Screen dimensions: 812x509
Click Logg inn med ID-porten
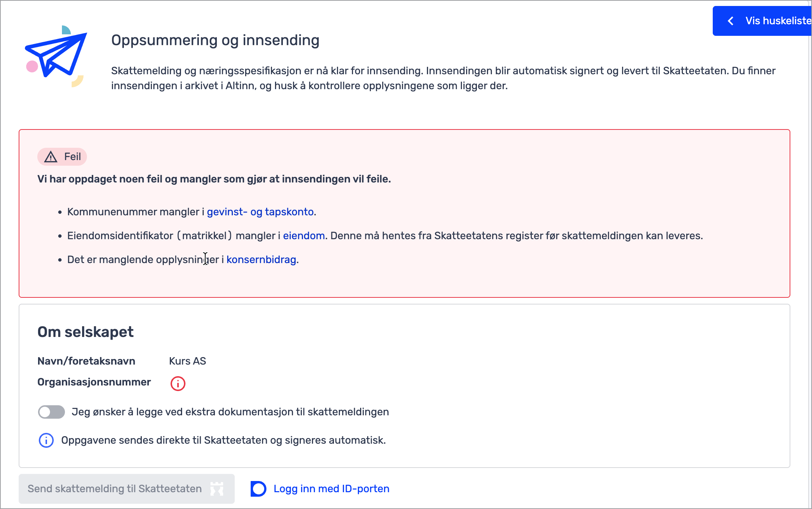point(331,489)
